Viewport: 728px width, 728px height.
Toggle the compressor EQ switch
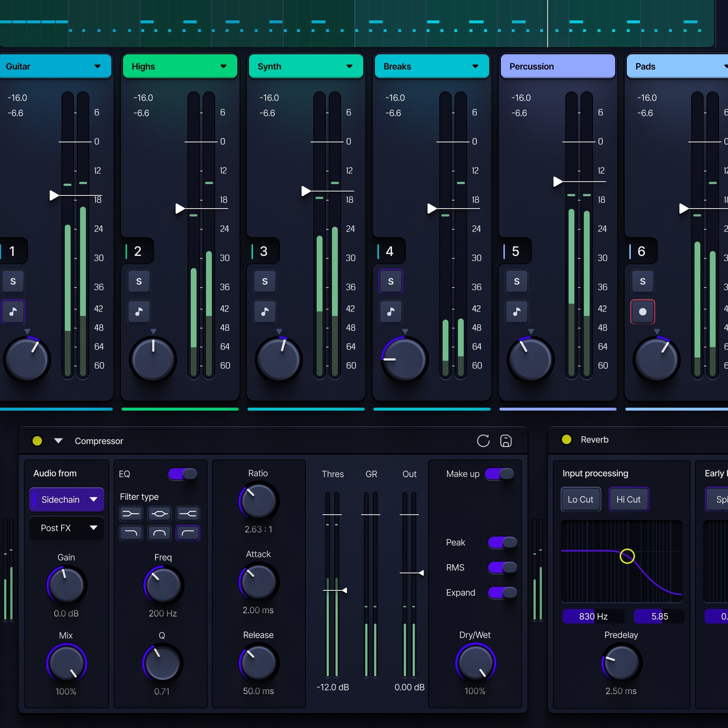[x=183, y=474]
